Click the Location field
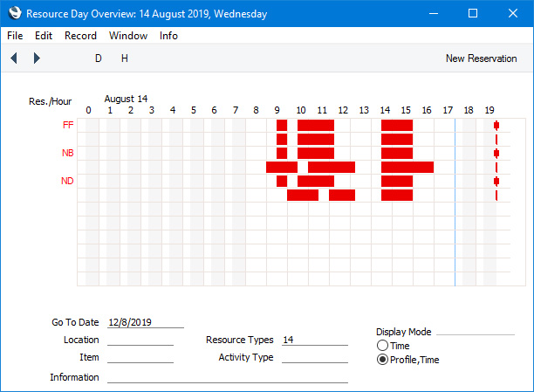This screenshot has height=392, width=534. coord(140,340)
